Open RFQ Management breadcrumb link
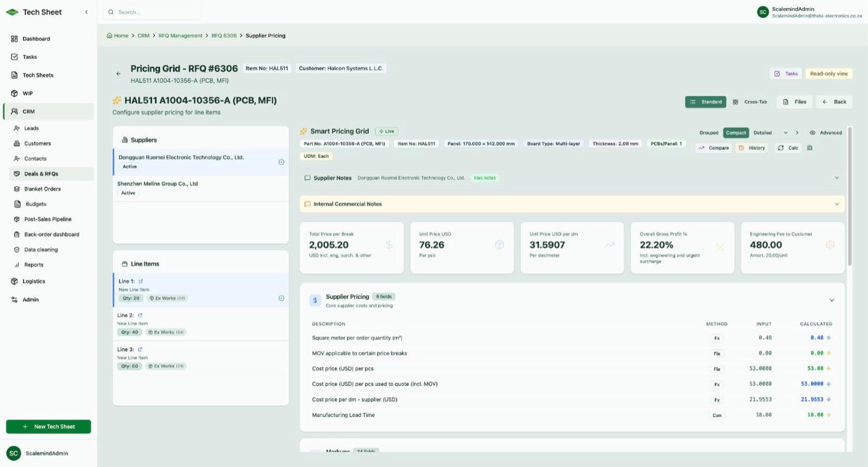 tap(180, 36)
